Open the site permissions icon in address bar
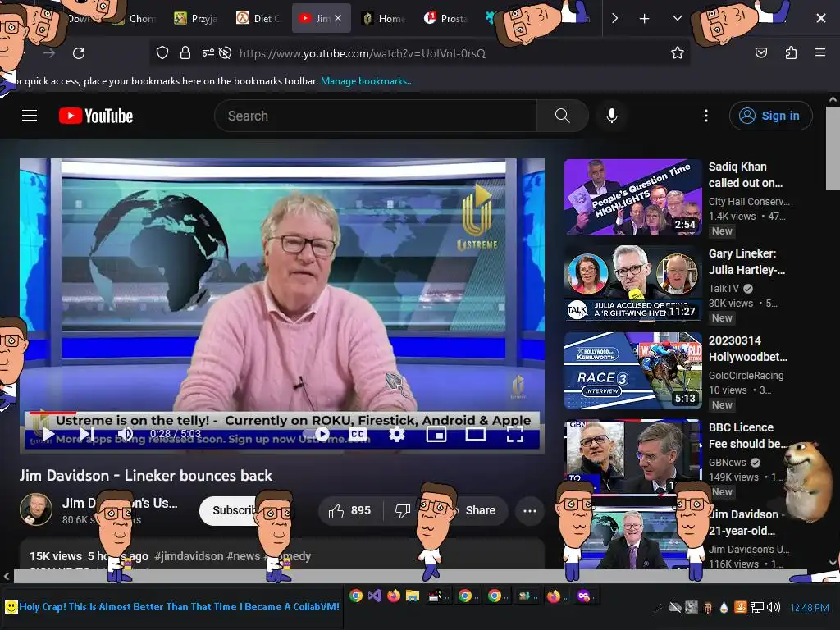840x630 pixels. pos(208,52)
